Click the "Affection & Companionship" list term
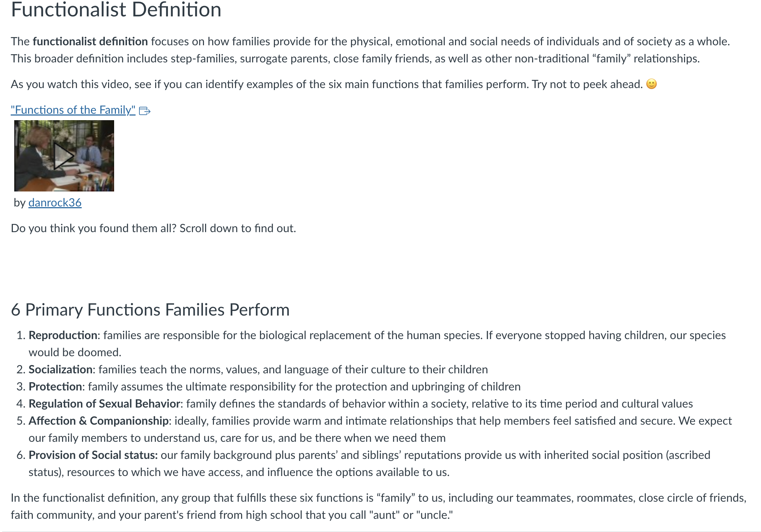 [x=99, y=421]
